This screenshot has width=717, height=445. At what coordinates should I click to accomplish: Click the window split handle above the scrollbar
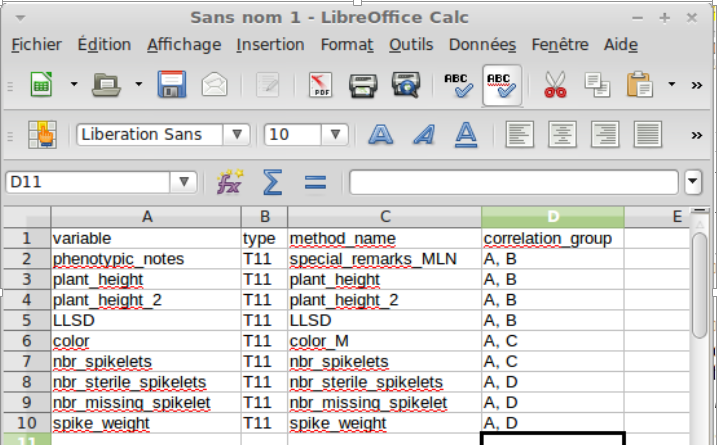click(x=700, y=211)
